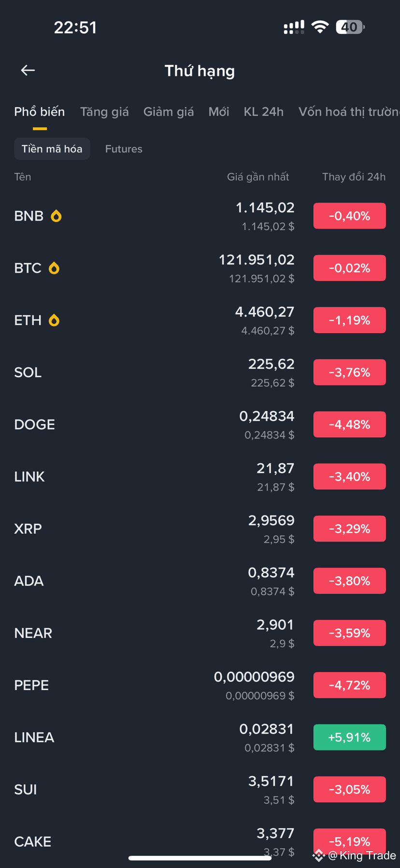Tap the flame icon beside BTC

54,268
